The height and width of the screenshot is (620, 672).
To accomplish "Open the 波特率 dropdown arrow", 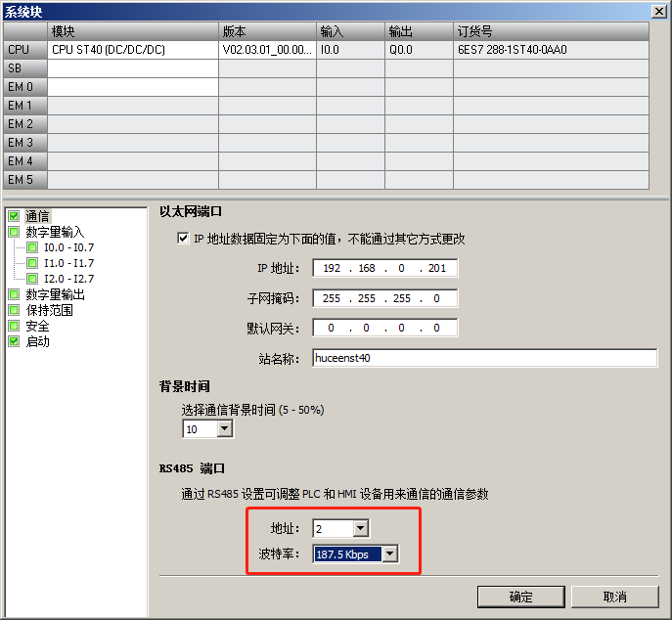I will pyautogui.click(x=389, y=554).
